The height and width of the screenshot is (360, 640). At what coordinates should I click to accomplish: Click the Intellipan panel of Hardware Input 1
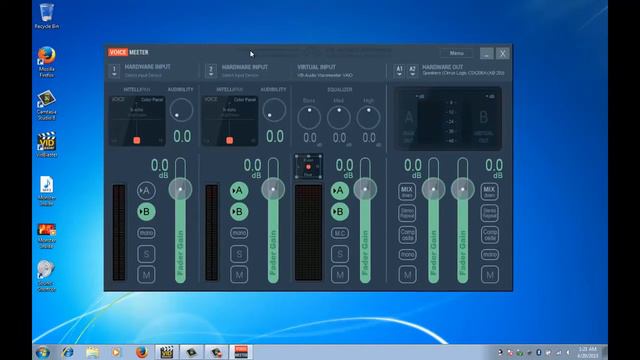(x=137, y=121)
